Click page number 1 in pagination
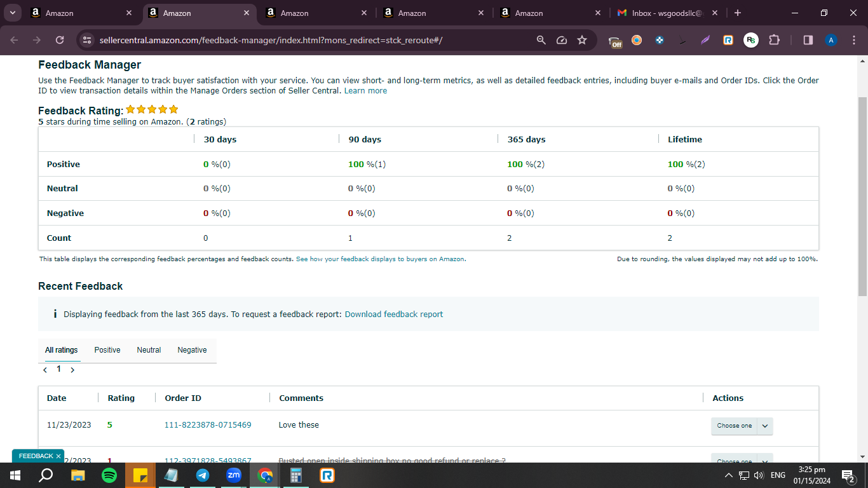The width and height of the screenshot is (868, 488). click(58, 369)
